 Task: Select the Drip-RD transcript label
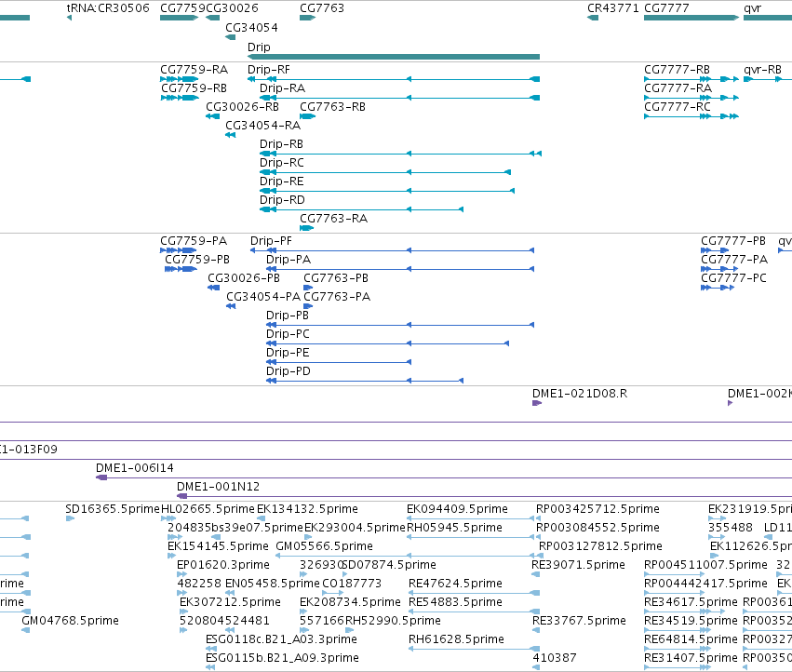[282, 200]
